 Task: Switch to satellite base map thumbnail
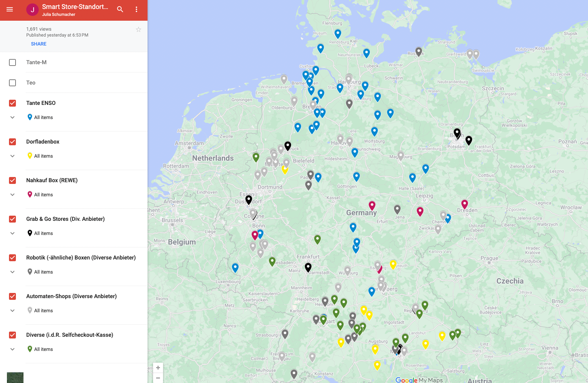15,377
